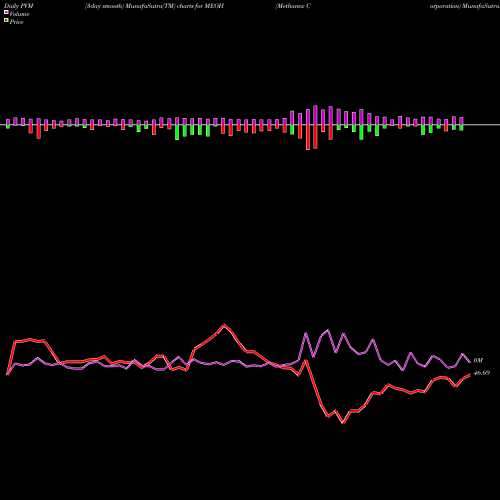
Task: Click the 'Daily PVM' title text
Action: coord(19,6)
